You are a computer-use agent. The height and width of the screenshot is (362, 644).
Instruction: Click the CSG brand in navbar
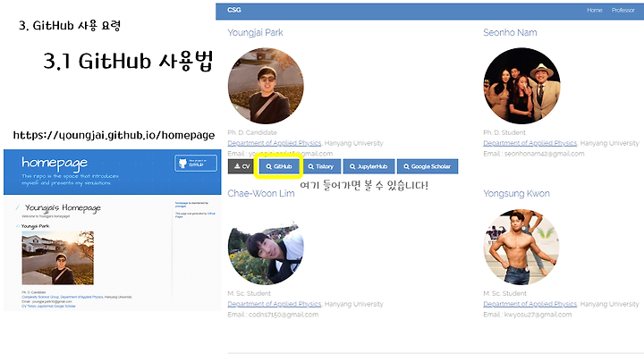[234, 10]
